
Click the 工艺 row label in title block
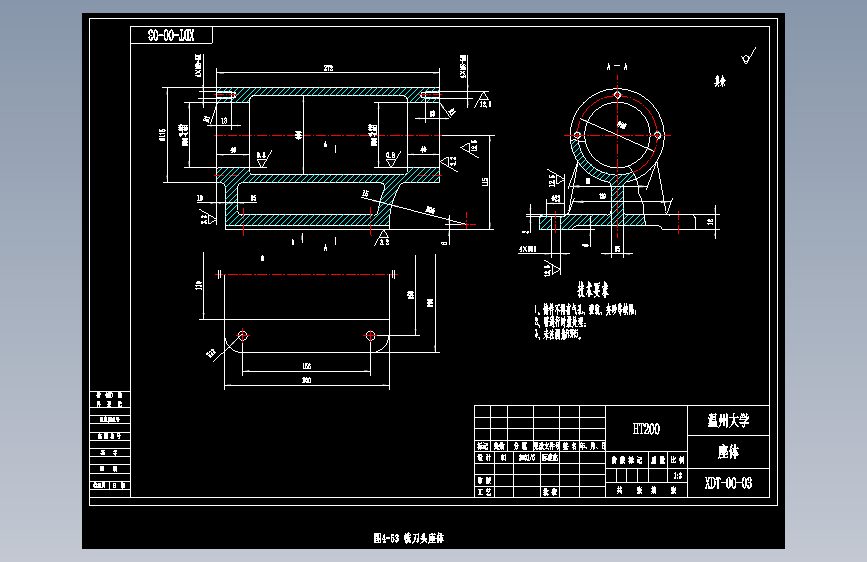pos(484,492)
